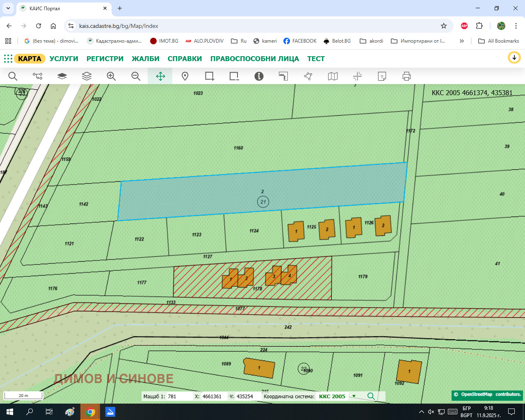The height and width of the screenshot is (420, 525).
Task: Select the zoom out tool
Action: coord(136,76)
